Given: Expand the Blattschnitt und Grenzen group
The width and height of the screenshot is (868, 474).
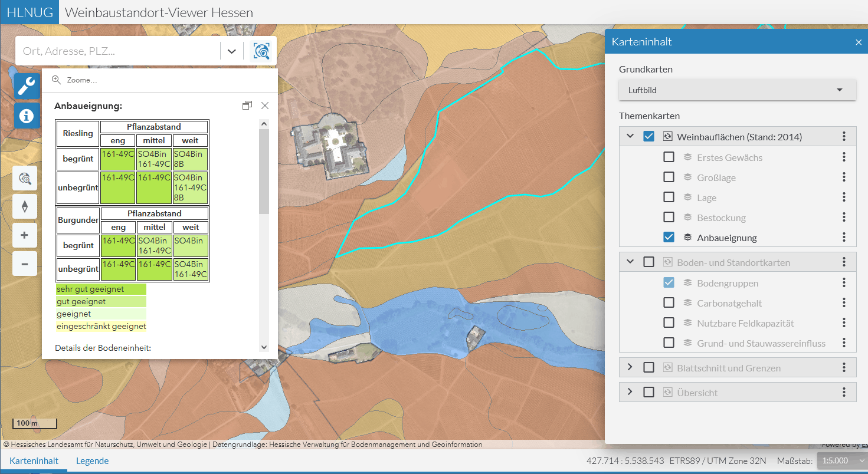Looking at the screenshot, I should pos(630,367).
